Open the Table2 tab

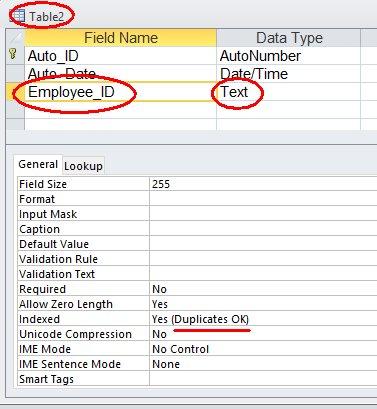tap(41, 16)
